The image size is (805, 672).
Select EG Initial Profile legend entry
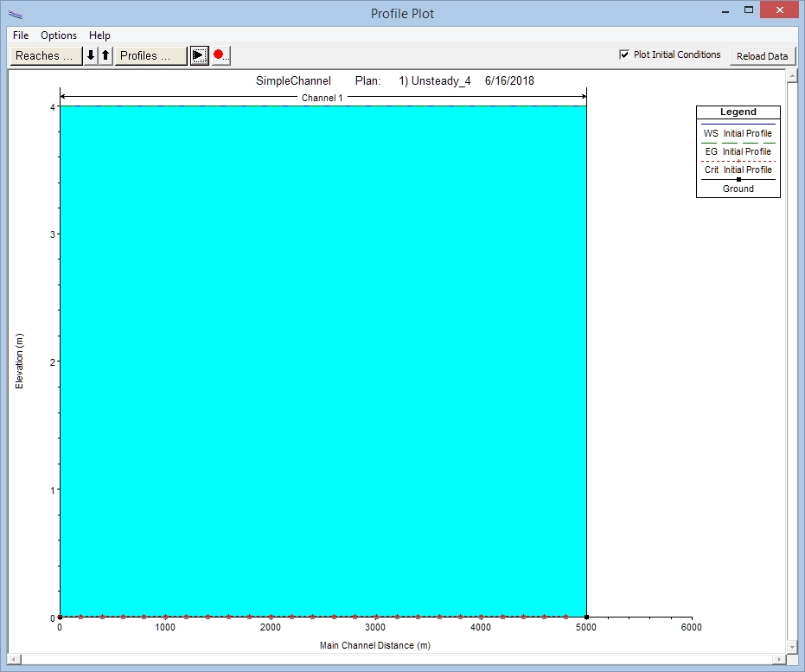(x=738, y=151)
